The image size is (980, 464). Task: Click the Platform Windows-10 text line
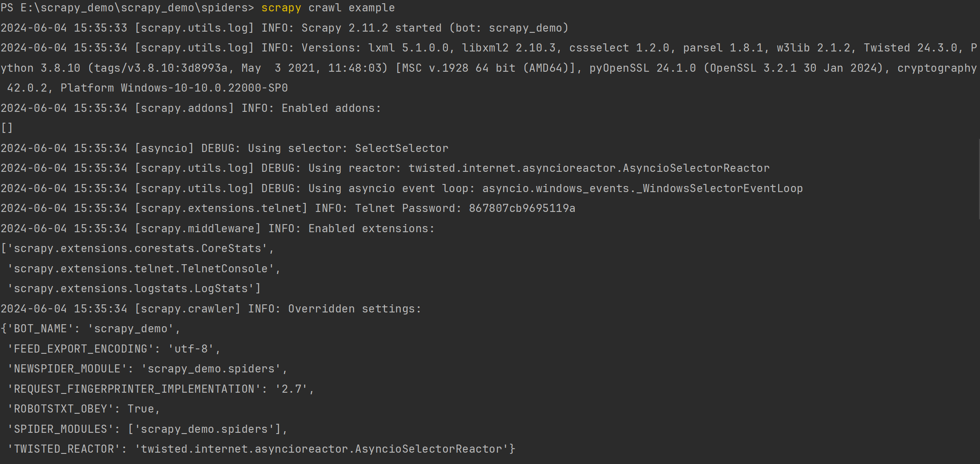coord(147,88)
